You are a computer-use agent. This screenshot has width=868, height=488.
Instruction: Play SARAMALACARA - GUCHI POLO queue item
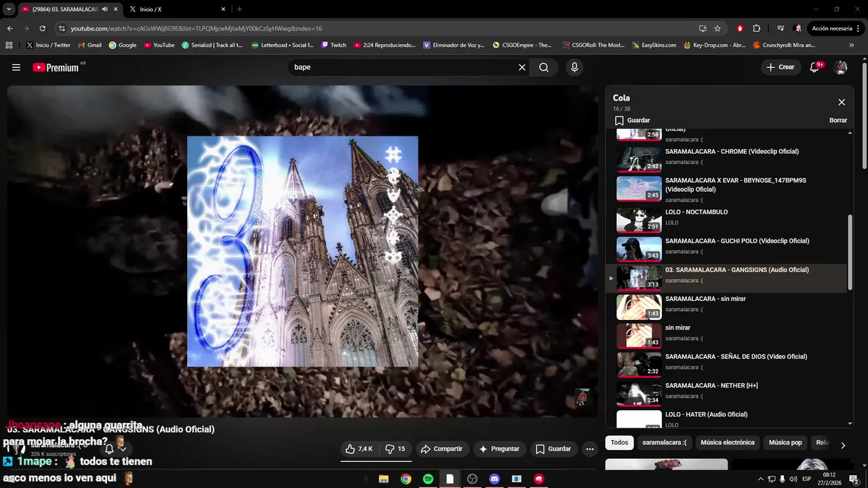point(726,249)
